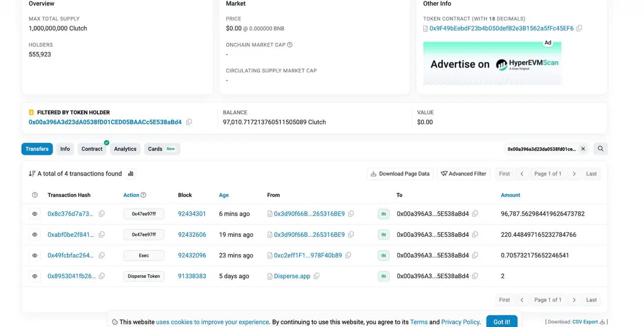Image resolution: width=644 pixels, height=327 pixels.
Task: Toggle the Age column header format
Action: coord(224,195)
